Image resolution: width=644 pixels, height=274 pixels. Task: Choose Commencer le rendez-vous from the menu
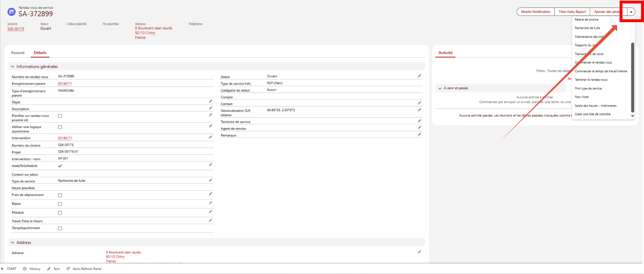593,63
